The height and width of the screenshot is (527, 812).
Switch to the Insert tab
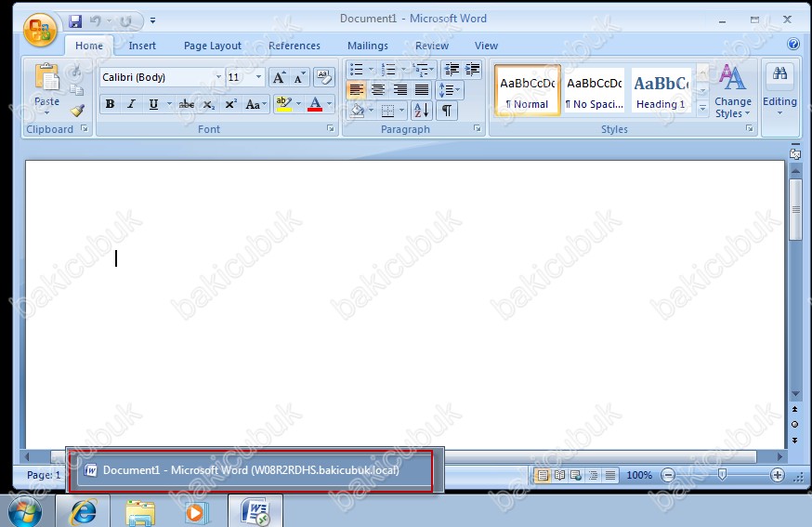click(x=142, y=46)
